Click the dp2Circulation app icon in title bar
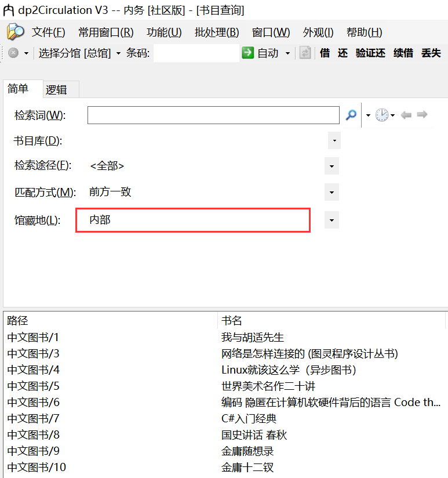 tap(8, 10)
